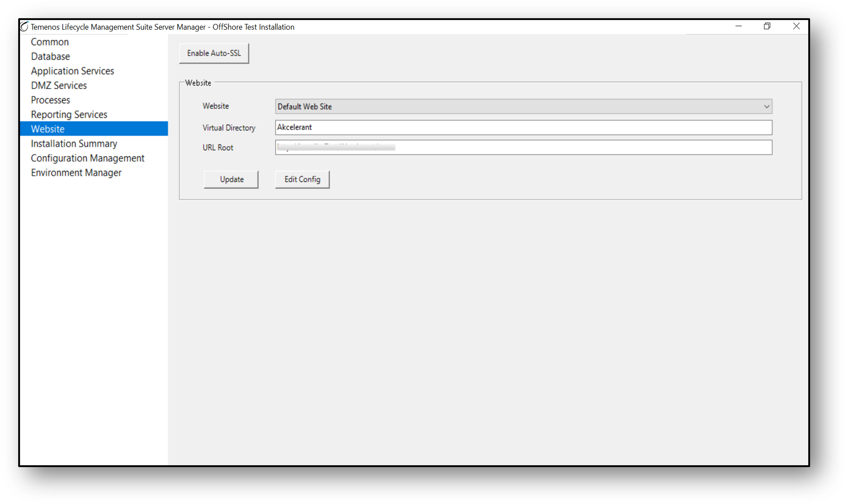Viewport: 847px width, 504px height.
Task: Click the URL Root label
Action: 218,148
